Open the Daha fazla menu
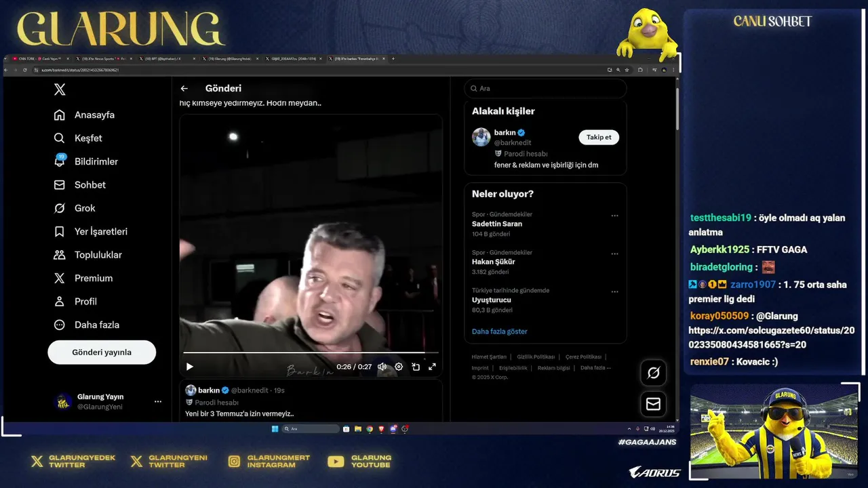The width and height of the screenshot is (868, 488). [x=87, y=325]
